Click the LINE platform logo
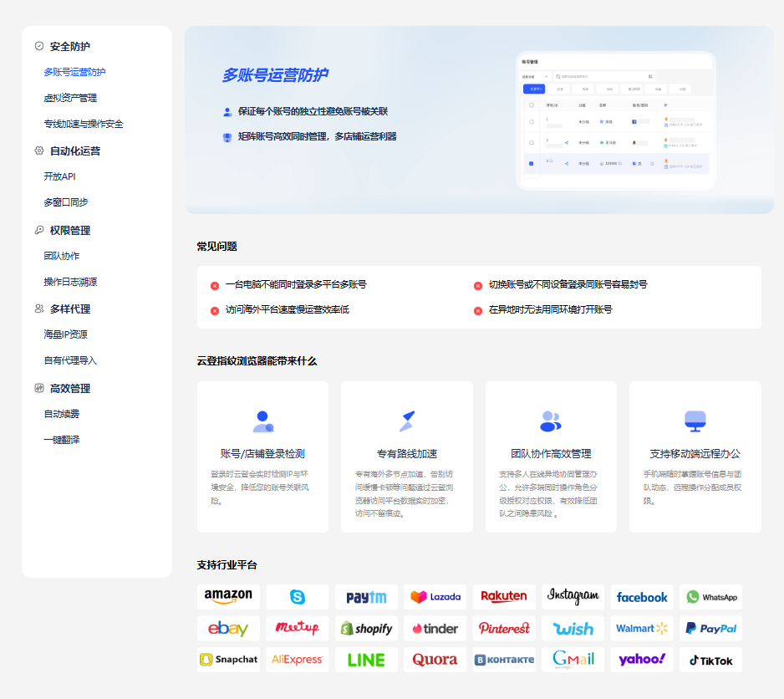This screenshot has width=784, height=699. click(366, 660)
